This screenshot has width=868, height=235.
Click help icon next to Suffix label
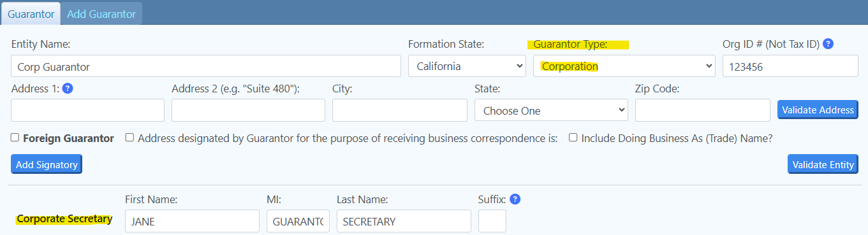pos(515,199)
